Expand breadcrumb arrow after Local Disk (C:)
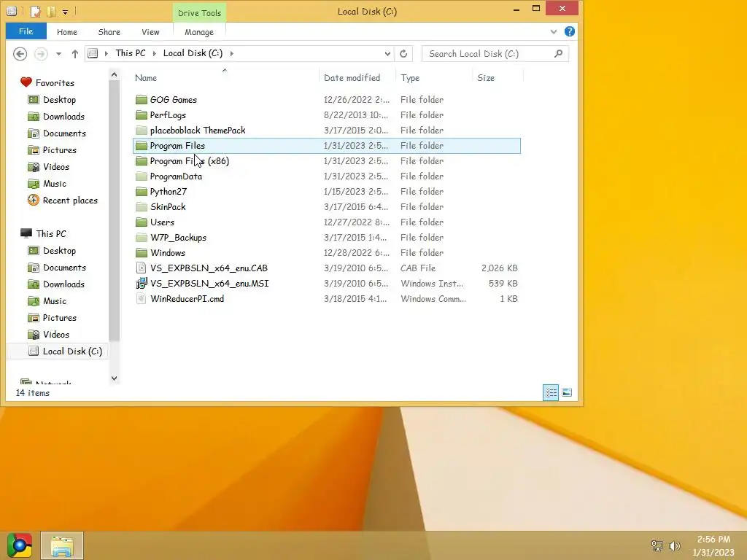This screenshot has width=747, height=560. click(x=231, y=53)
